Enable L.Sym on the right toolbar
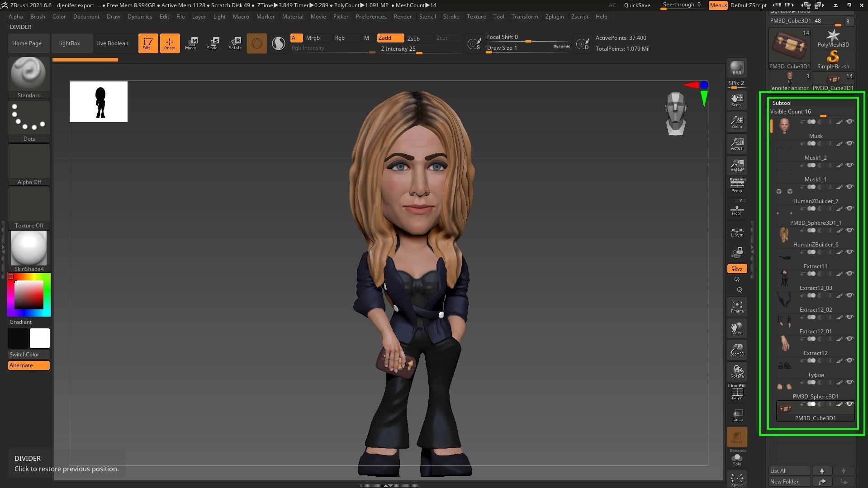The image size is (868, 488). [x=737, y=232]
